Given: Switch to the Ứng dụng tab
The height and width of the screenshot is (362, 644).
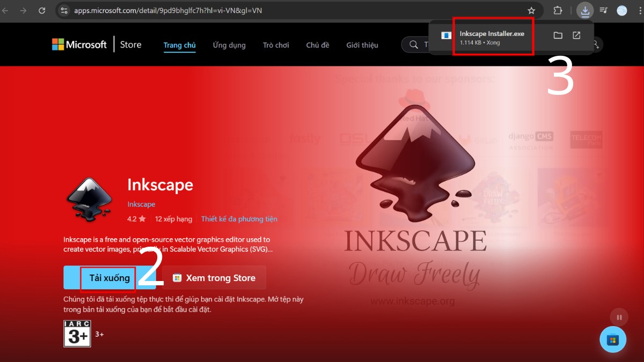Looking at the screenshot, I should pyautogui.click(x=229, y=45).
